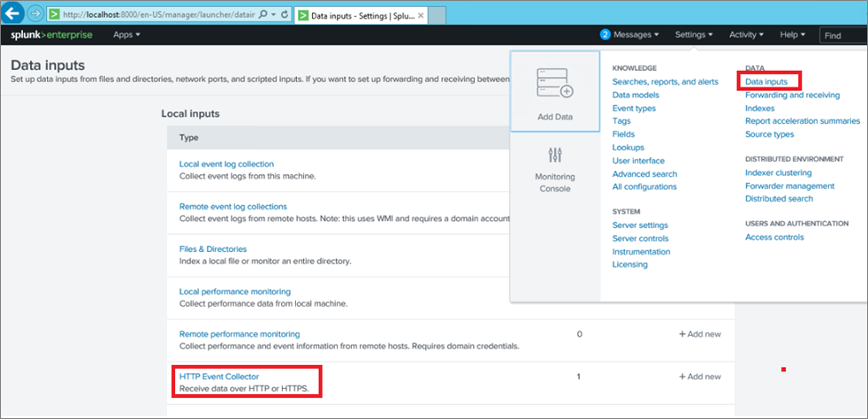This screenshot has width=868, height=419.
Task: Open Lookups settings
Action: coord(628,148)
